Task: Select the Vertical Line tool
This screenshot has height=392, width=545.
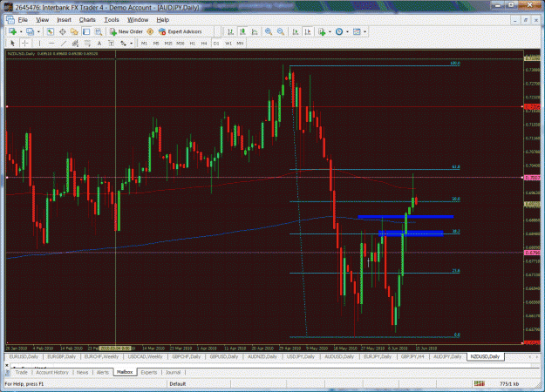Action: click(39, 44)
